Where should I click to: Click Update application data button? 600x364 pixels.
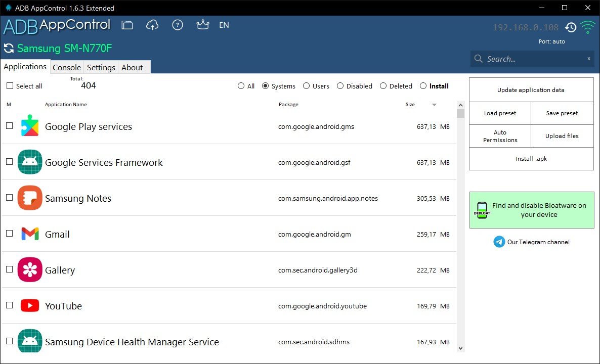pos(531,90)
